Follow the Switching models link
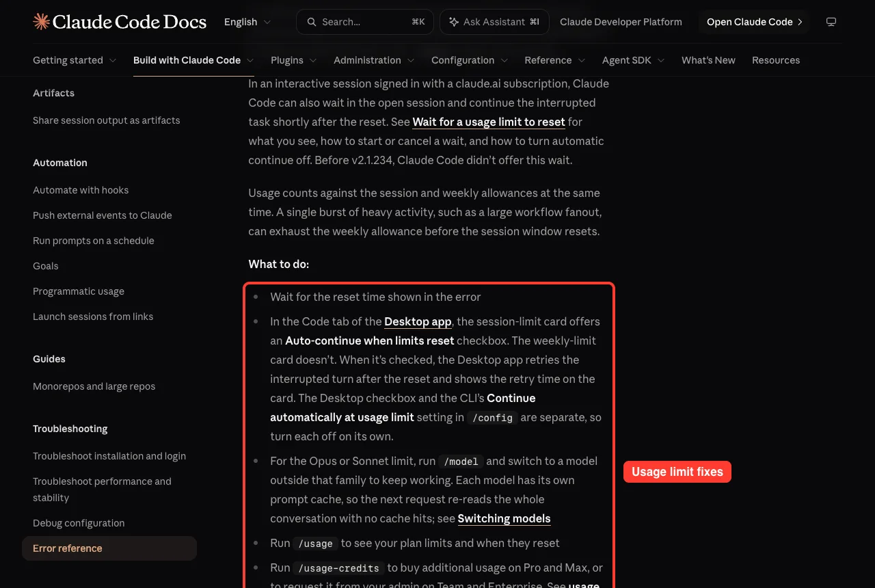Image resolution: width=875 pixels, height=588 pixels. (x=504, y=519)
